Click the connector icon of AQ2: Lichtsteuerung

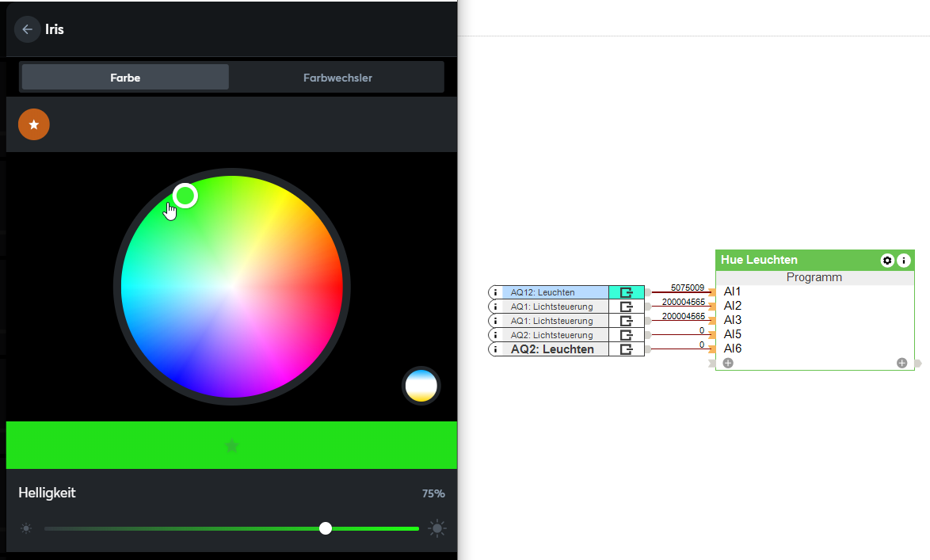(627, 335)
